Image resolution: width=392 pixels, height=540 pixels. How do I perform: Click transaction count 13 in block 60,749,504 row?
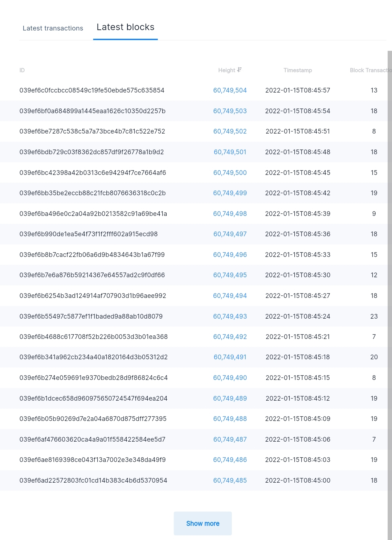tap(374, 90)
